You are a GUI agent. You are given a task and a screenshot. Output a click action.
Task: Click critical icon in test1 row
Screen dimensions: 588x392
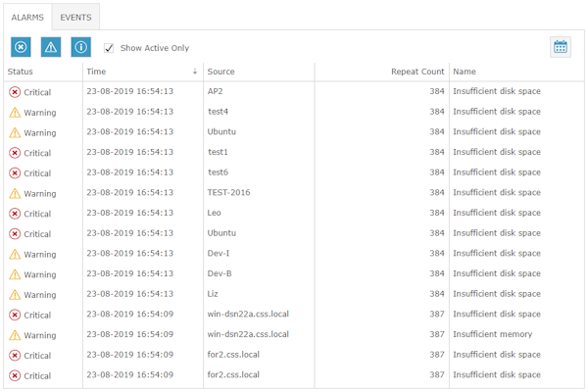click(x=15, y=153)
